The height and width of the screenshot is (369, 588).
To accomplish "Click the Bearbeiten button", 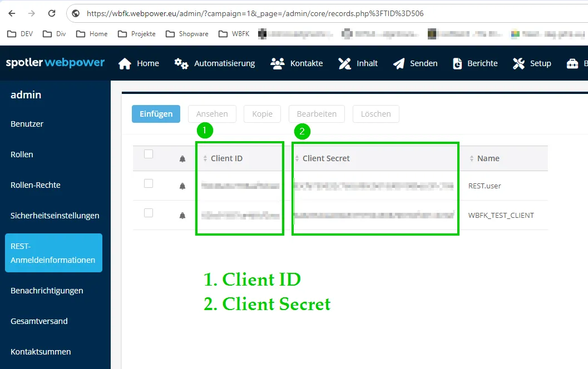I will click(x=317, y=114).
